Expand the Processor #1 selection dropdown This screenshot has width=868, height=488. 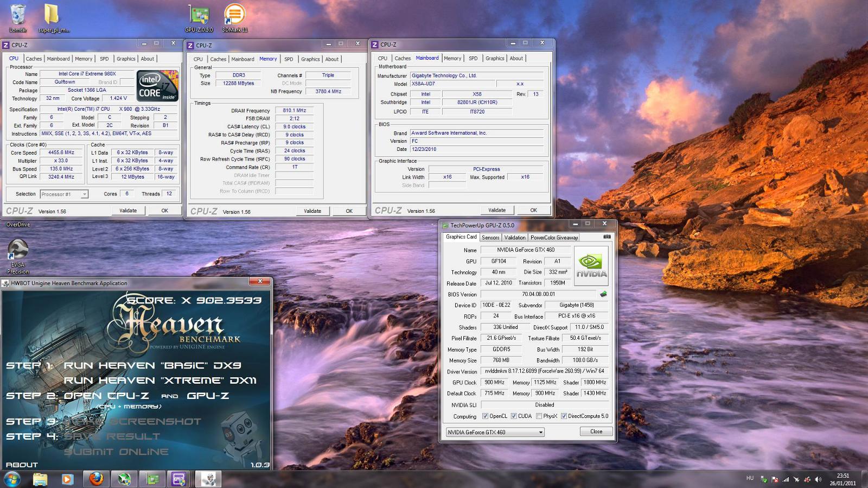[x=84, y=194]
